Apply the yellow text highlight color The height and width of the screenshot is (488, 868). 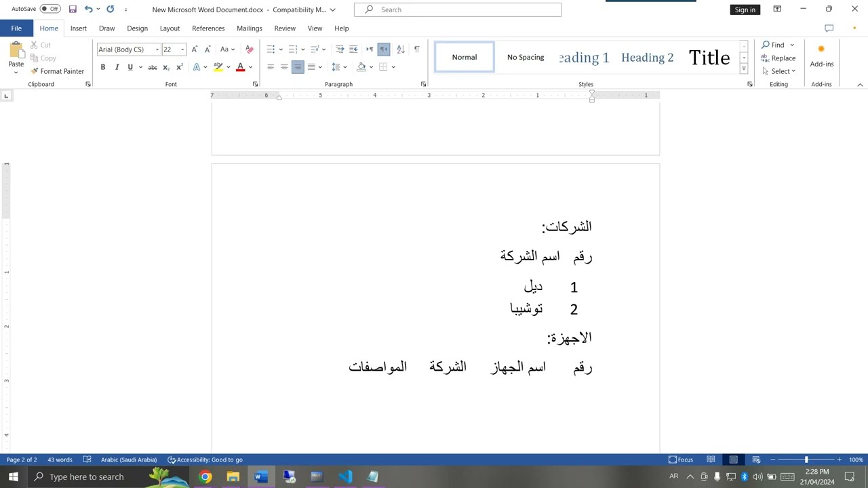tap(218, 67)
